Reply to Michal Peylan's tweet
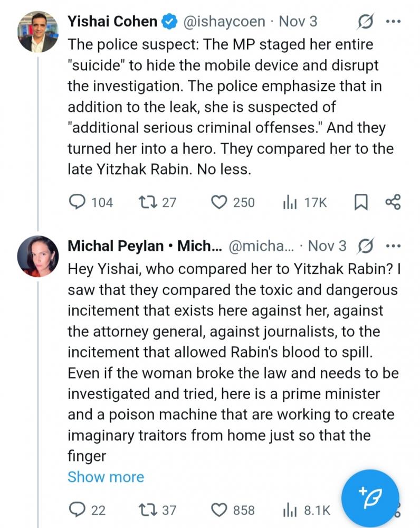This screenshot has height=528, width=420. coord(78,510)
